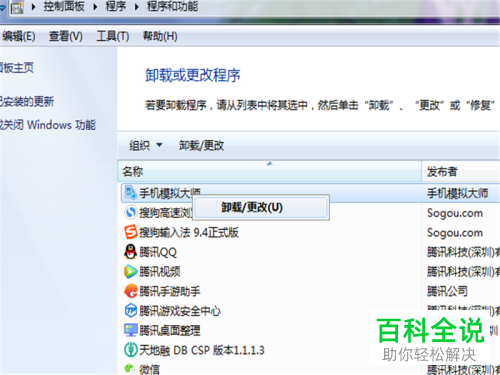Screen dimensions: 500x375
Task: Click the 微信 WeChat icon
Action: tap(130, 369)
